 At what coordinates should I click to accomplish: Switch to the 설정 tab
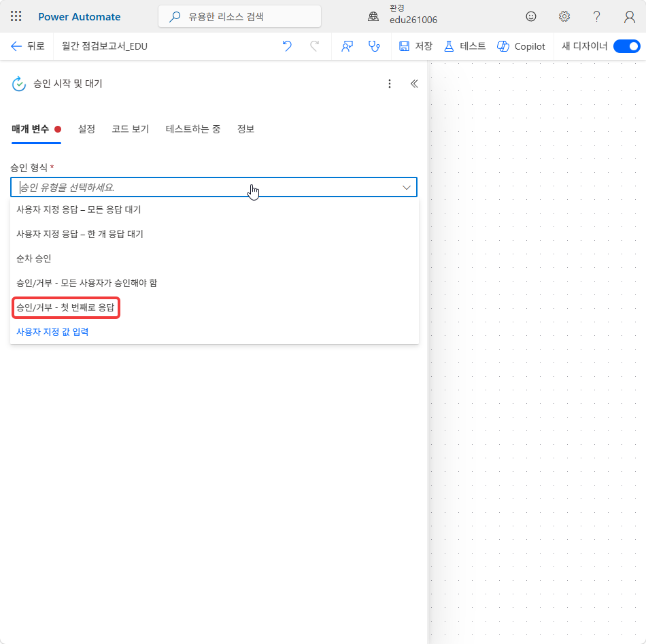86,129
